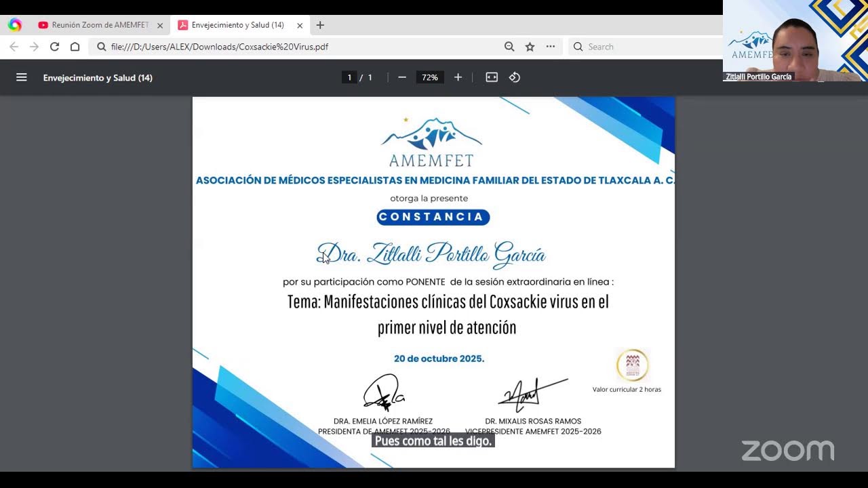Click the address bar with Coxsackie Virus.pdf path
The width and height of the screenshot is (868, 488).
pos(295,47)
